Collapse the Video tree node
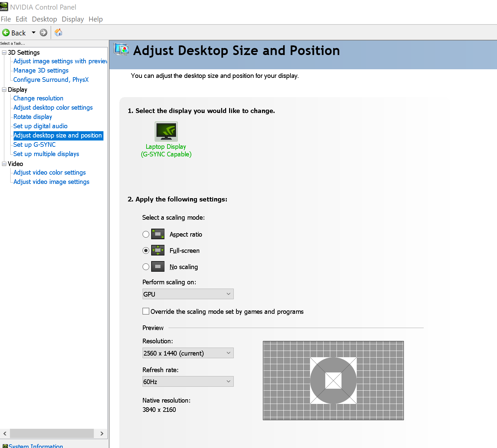The width and height of the screenshot is (497, 448). (x=4, y=164)
